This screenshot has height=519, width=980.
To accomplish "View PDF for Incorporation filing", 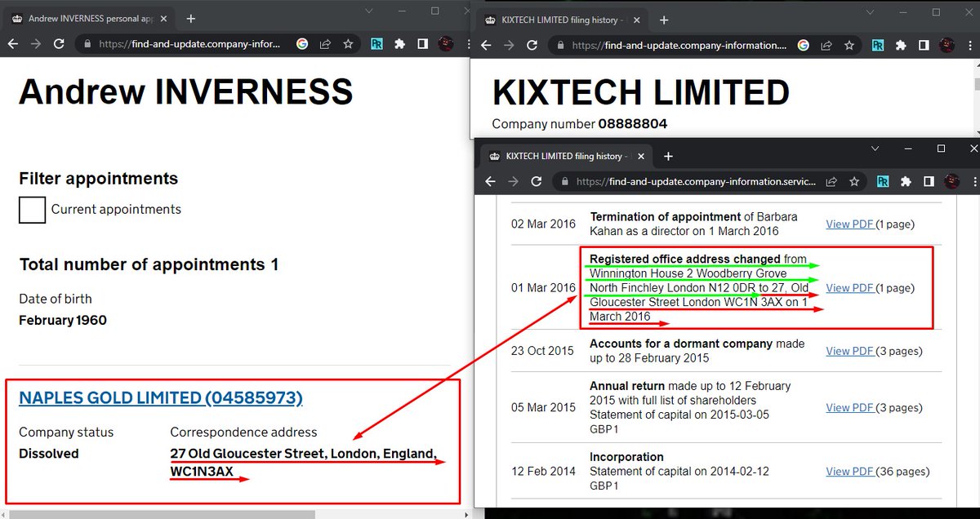I will coord(850,471).
